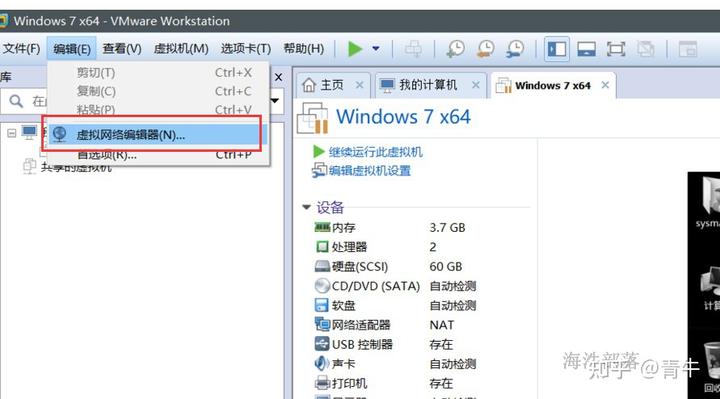This screenshot has height=399, width=720.
Task: Enter full screen mode icon
Action: point(616,49)
